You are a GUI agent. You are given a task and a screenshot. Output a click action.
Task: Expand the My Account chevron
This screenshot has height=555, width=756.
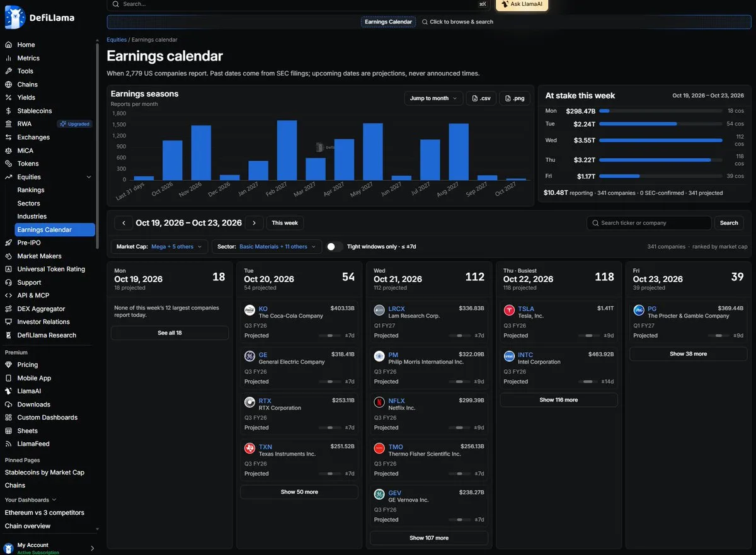point(93,548)
